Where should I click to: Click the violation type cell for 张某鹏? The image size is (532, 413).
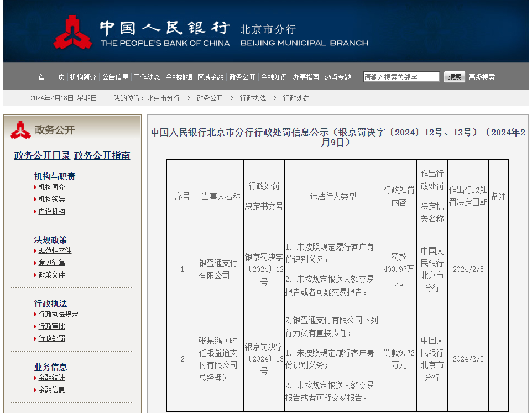click(333, 359)
